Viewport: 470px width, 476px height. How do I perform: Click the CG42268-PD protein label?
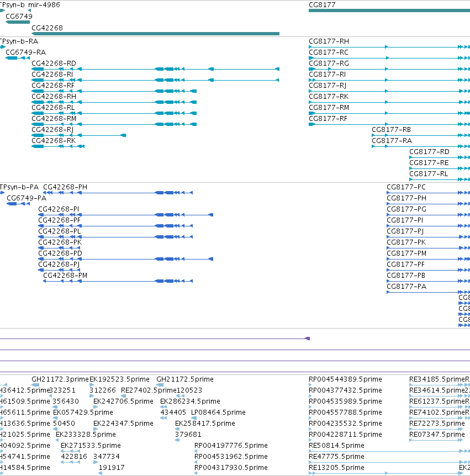(x=60, y=253)
